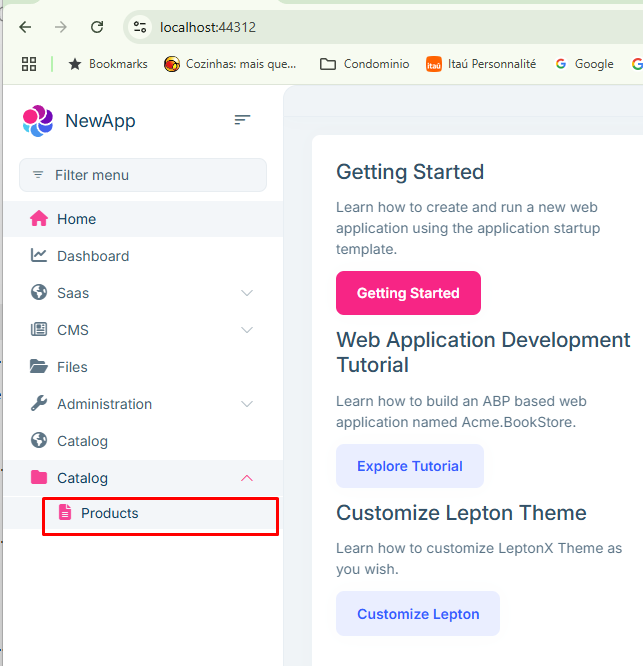Click the Administration wrench icon
Viewport: 643px width, 666px height.
(39, 404)
